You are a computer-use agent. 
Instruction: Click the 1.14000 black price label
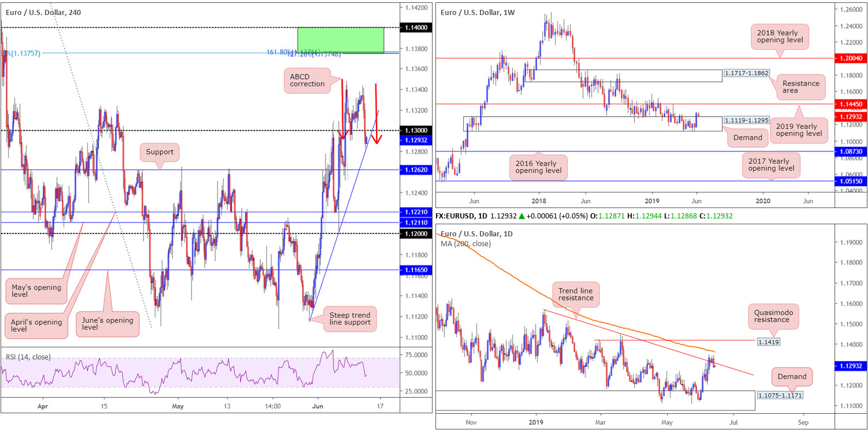point(415,27)
